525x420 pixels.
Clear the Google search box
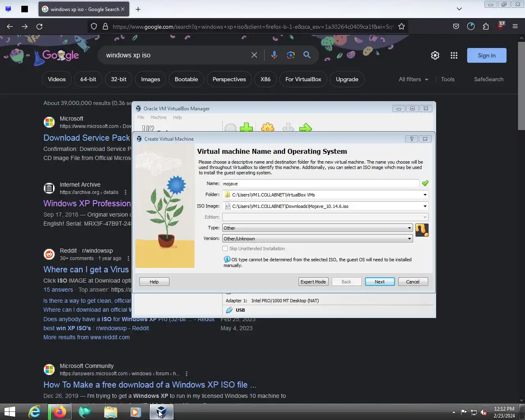tap(254, 55)
